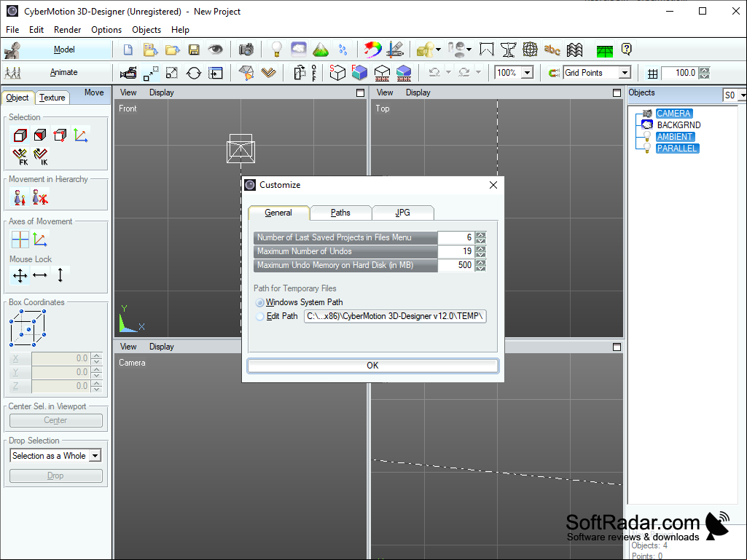
Task: Maximize the Front viewport with its square toggle
Action: pyautogui.click(x=361, y=93)
